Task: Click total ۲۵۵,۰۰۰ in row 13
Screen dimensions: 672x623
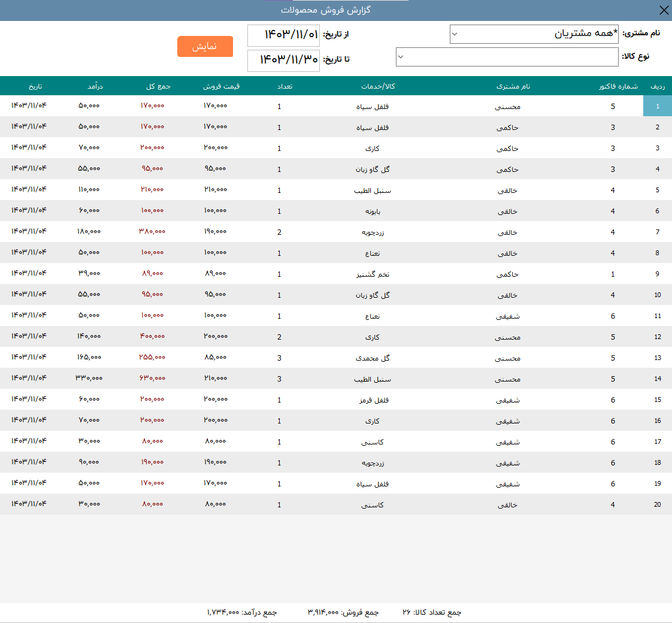Action: click(x=152, y=357)
